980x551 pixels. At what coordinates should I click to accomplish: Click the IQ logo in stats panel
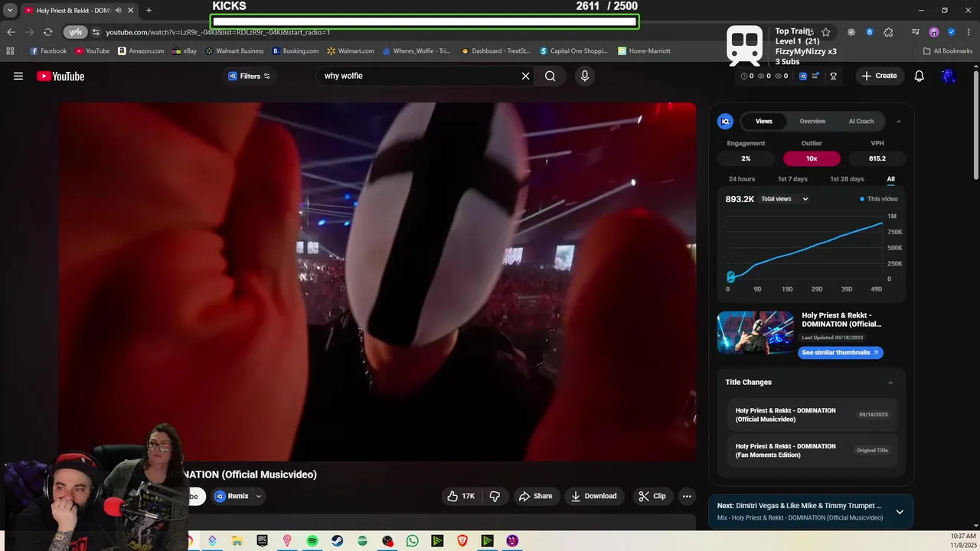[x=725, y=121]
